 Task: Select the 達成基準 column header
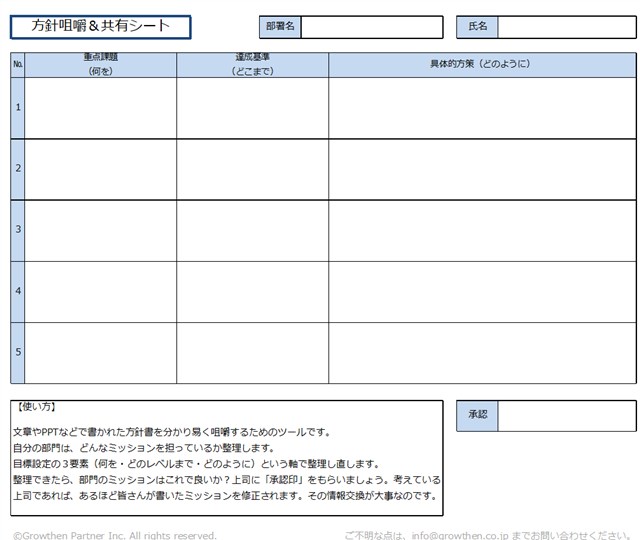(x=252, y=64)
